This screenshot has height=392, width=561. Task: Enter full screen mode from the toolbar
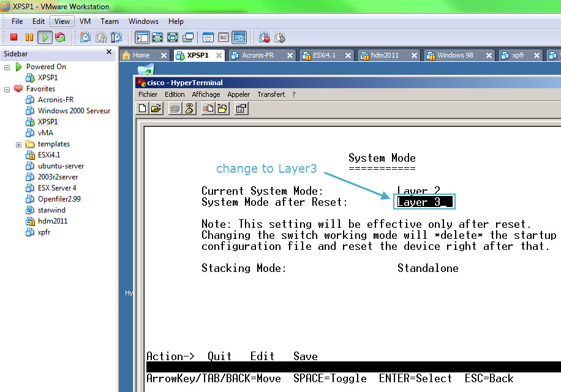pyautogui.click(x=157, y=37)
